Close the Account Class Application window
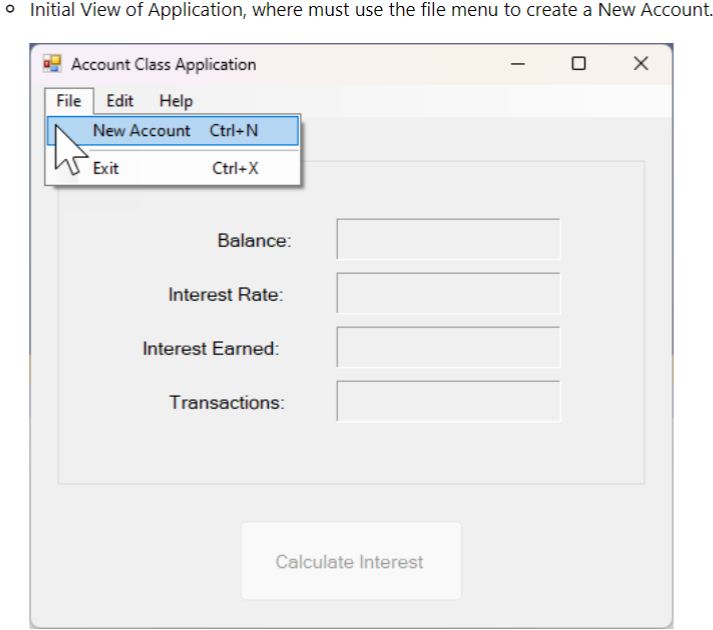This screenshot has width=713, height=630. coord(641,64)
